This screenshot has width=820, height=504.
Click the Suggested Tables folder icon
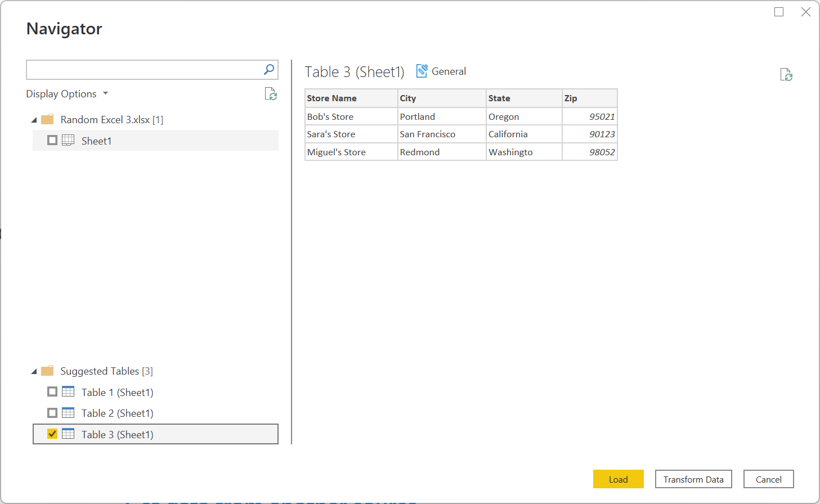[x=47, y=371]
